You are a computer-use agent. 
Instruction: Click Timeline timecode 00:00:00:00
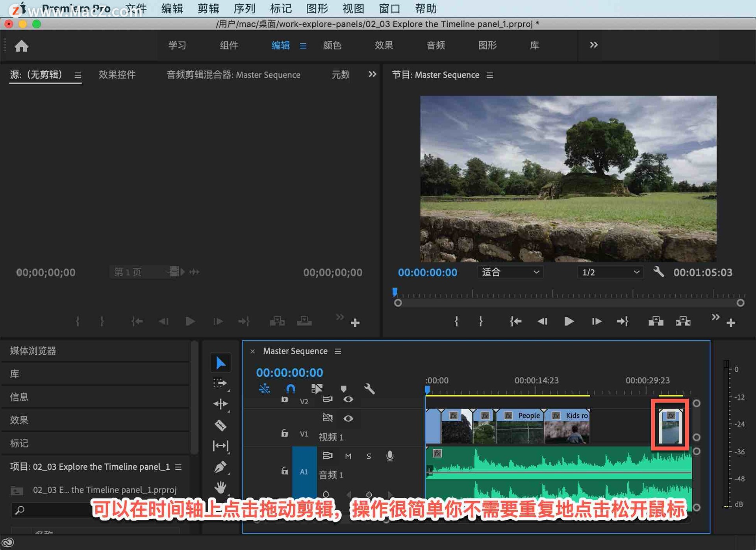pyautogui.click(x=289, y=372)
